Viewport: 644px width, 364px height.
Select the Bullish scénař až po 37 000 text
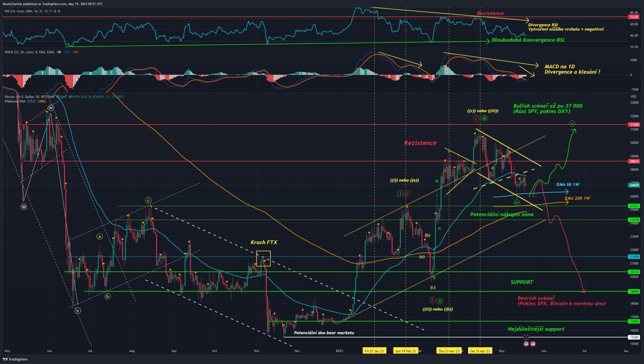[548, 108]
